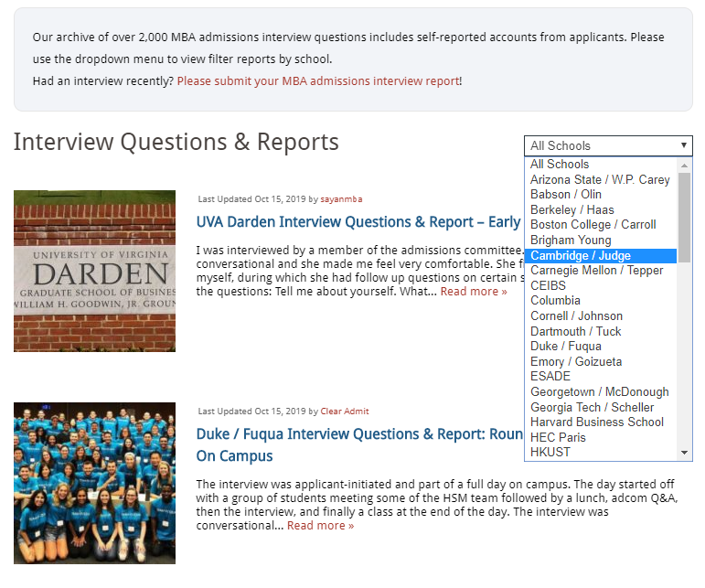The image size is (705, 588).
Task: Open submit MBA admissions interview report link
Action: pos(318,80)
